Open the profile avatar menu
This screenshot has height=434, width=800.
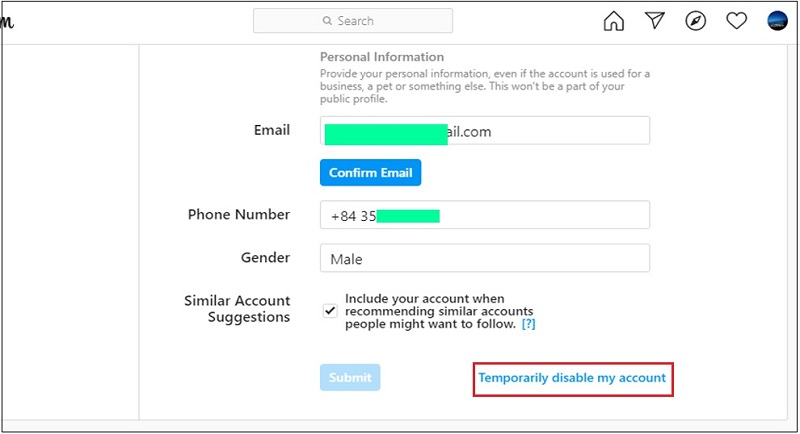[777, 21]
